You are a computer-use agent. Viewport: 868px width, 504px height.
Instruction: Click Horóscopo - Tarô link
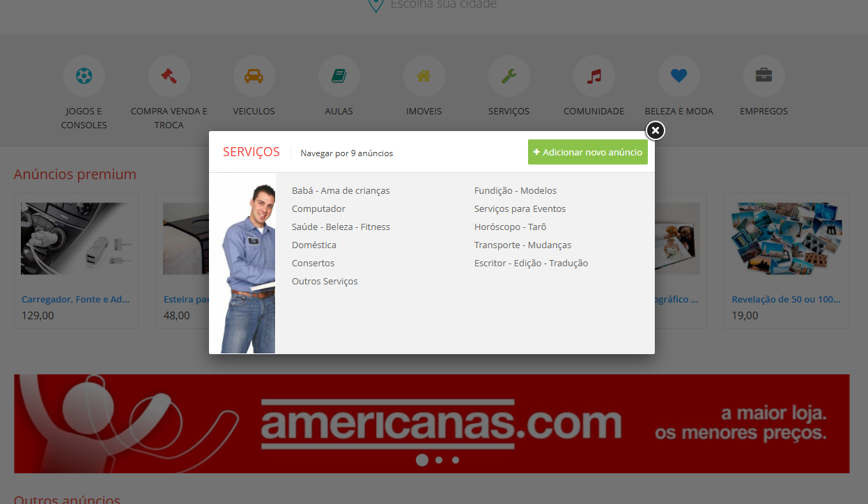[510, 227]
